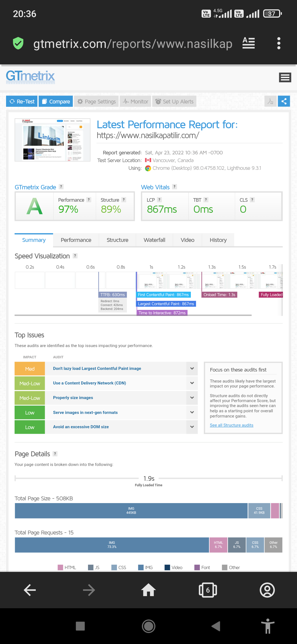Expand Serve images in next-gen formats audit
297x644 pixels.
pyautogui.click(x=192, y=412)
